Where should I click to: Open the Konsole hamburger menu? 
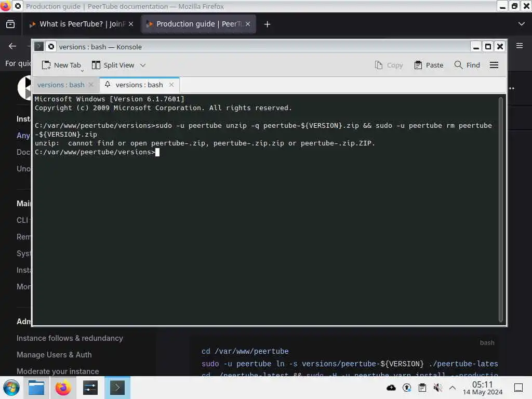[494, 65]
